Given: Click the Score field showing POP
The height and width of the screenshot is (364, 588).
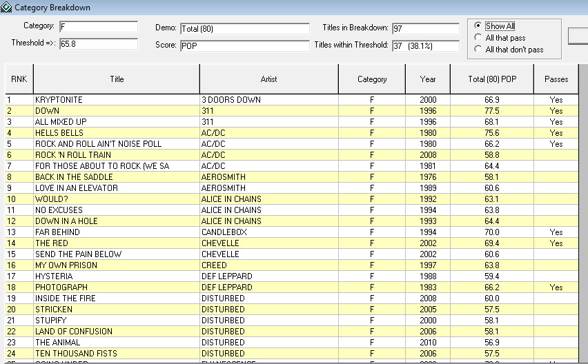Looking at the screenshot, I should click(x=244, y=46).
